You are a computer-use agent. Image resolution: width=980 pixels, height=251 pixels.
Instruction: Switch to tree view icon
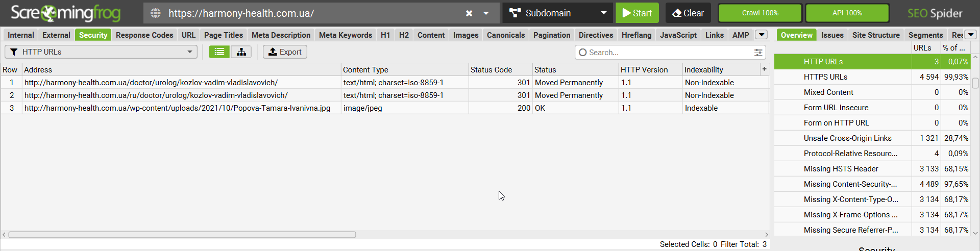(241, 52)
